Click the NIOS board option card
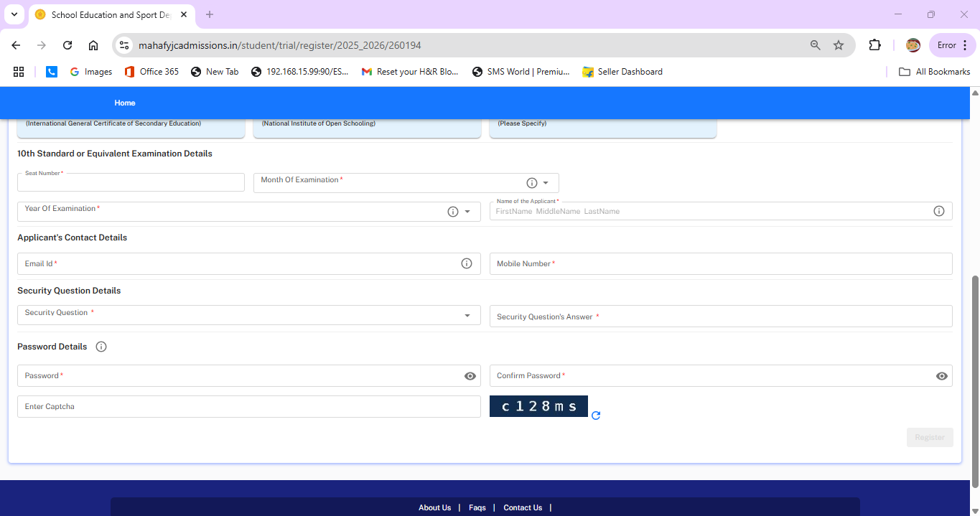 367,128
